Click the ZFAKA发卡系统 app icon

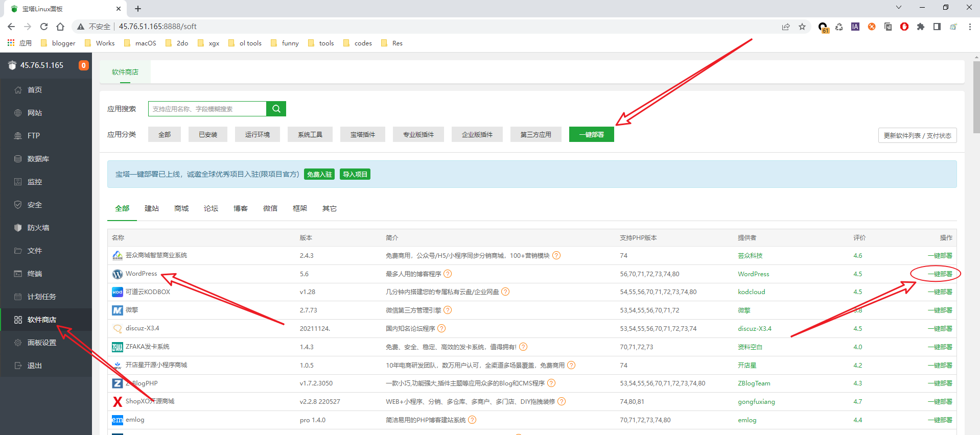point(118,347)
